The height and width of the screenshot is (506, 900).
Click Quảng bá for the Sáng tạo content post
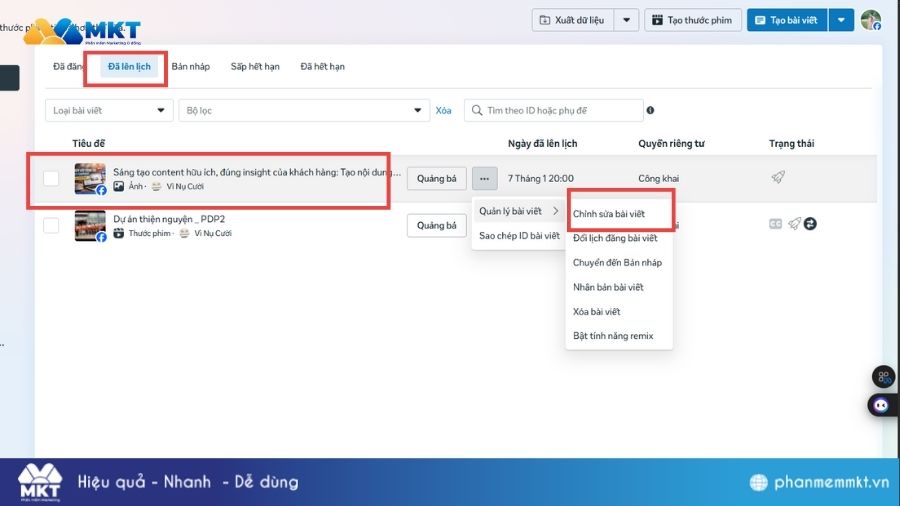coord(437,178)
